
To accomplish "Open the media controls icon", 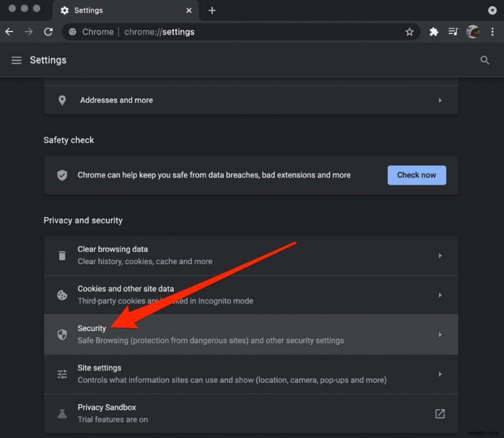I will click(453, 31).
